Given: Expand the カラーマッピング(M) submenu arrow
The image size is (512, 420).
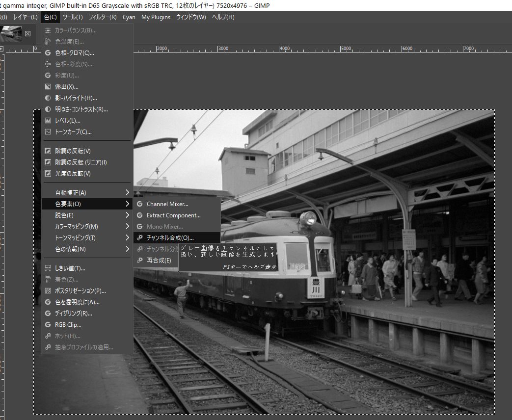Looking at the screenshot, I should point(127,227).
